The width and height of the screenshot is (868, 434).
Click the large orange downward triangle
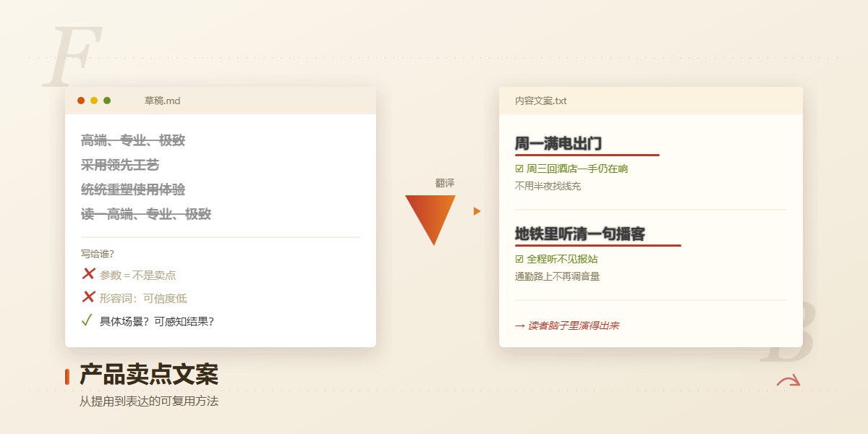[x=430, y=220]
